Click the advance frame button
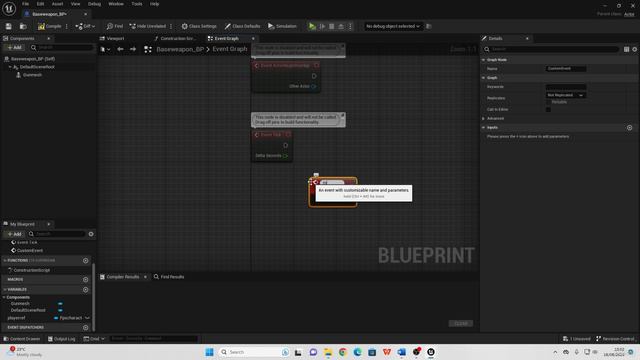Image resolution: width=640 pixels, height=360 pixels. 322,26
